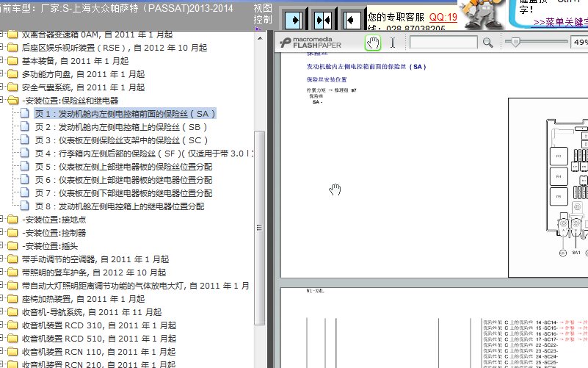Open page 3 fuse SC document

click(122, 140)
